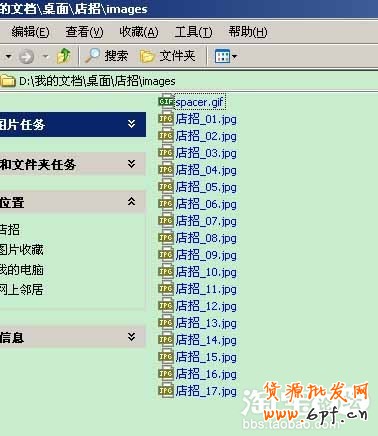This screenshot has height=436, width=378.
Task: Go to 图片收藏 location link
Action: pyautogui.click(x=22, y=250)
